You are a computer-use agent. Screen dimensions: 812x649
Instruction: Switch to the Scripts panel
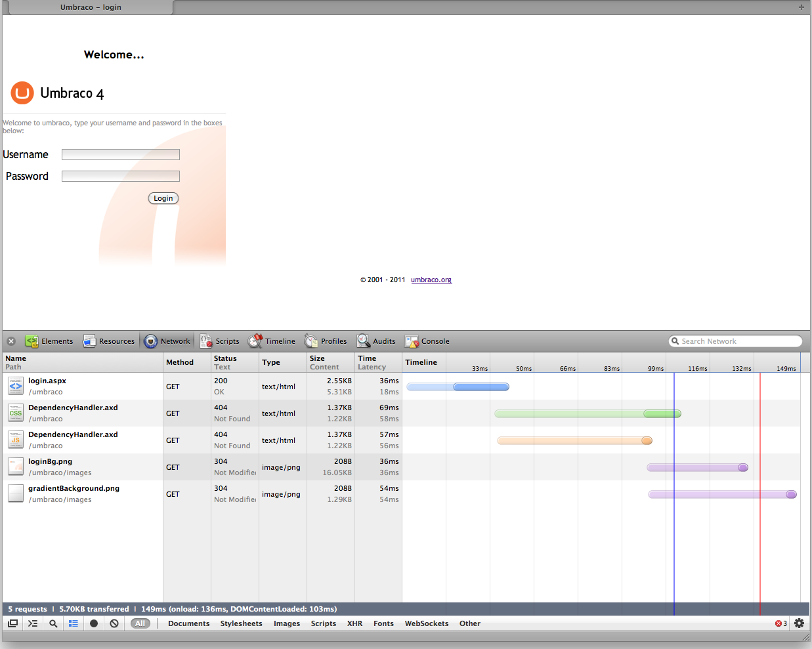[220, 341]
